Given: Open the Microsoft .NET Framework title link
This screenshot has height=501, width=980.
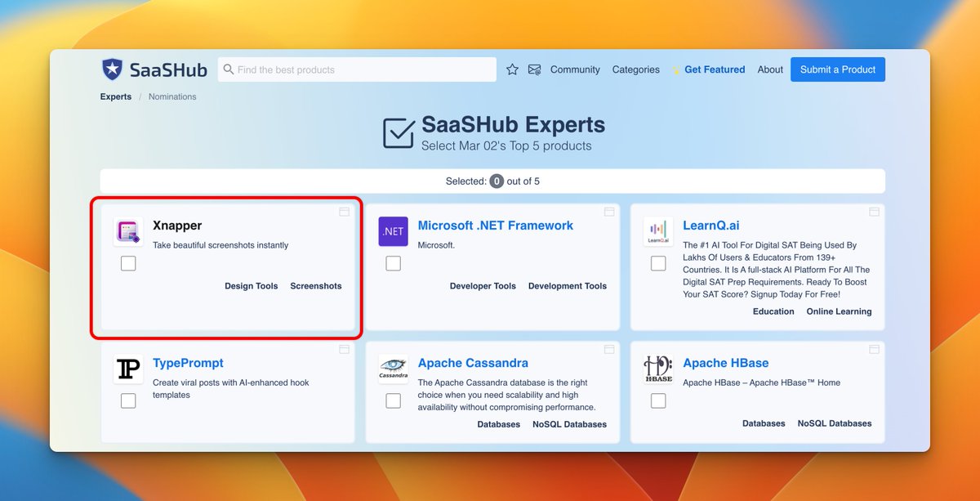Looking at the screenshot, I should click(496, 226).
